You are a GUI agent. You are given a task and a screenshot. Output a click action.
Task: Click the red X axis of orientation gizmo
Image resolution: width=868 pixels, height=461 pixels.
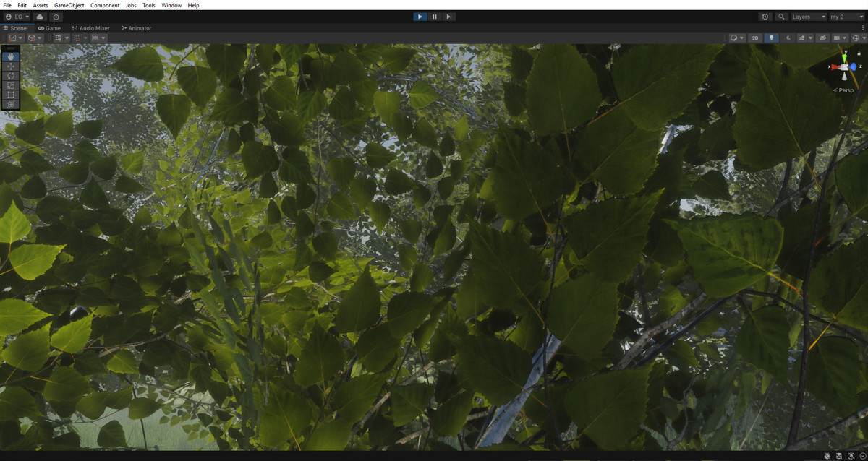click(834, 66)
